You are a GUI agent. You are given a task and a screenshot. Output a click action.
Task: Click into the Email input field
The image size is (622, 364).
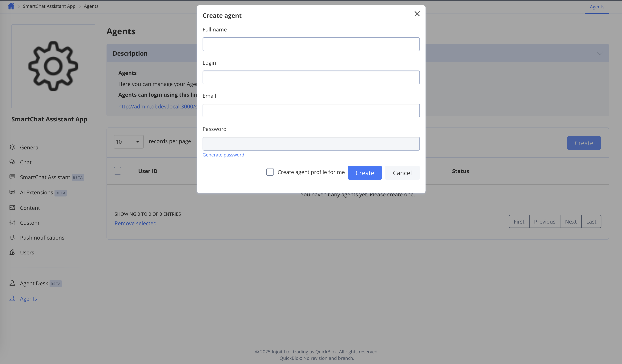[311, 111]
